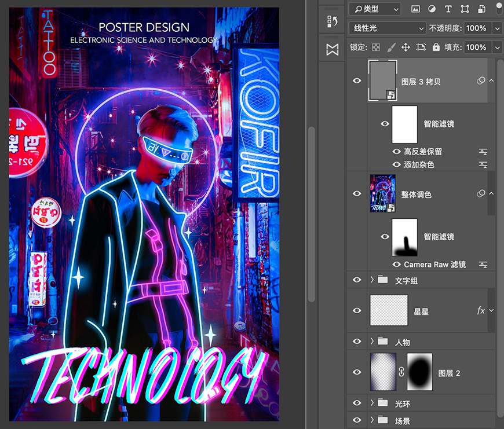Collapse effects on 星星 layer via fx arrow
The height and width of the screenshot is (429, 504).
click(x=491, y=310)
